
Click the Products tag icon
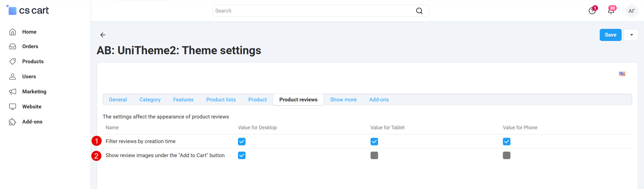(13, 61)
